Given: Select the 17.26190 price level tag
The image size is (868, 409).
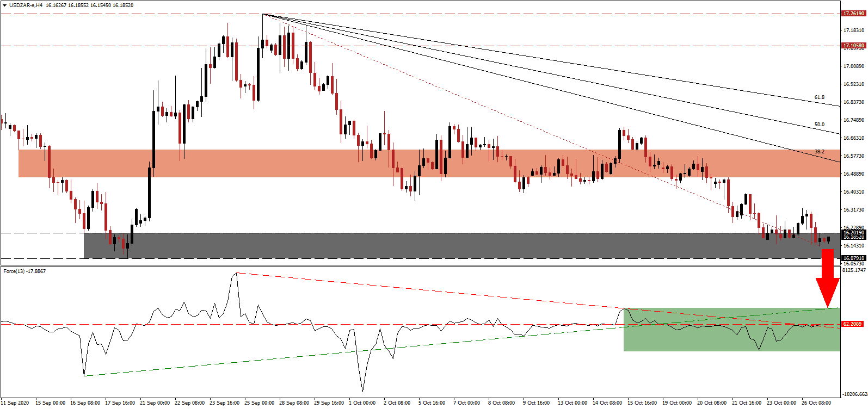Looking at the screenshot, I should click(853, 14).
